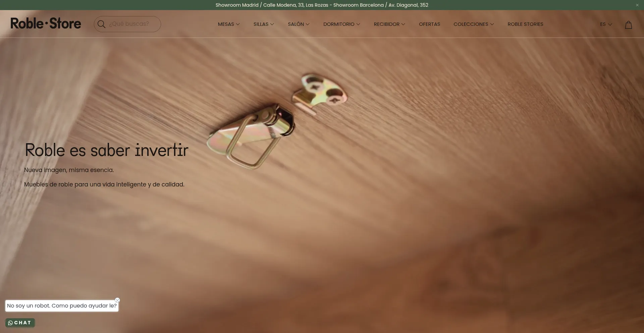Open the shopping bag cart

628,25
